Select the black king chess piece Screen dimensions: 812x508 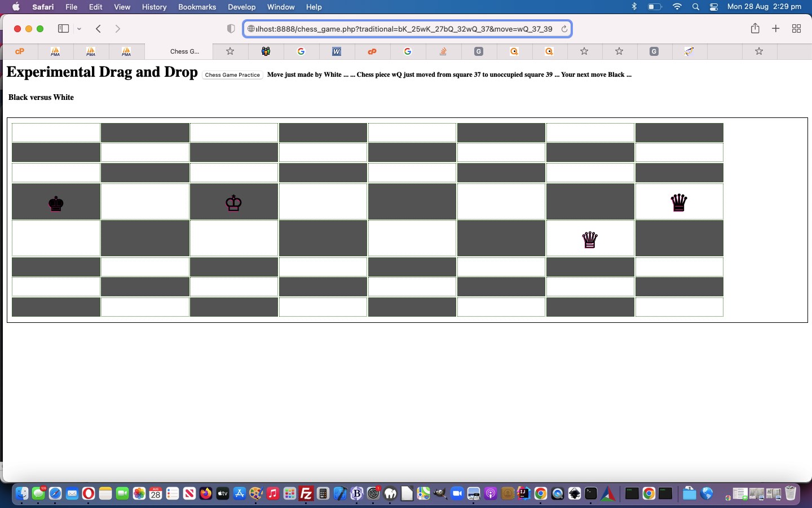pos(56,203)
